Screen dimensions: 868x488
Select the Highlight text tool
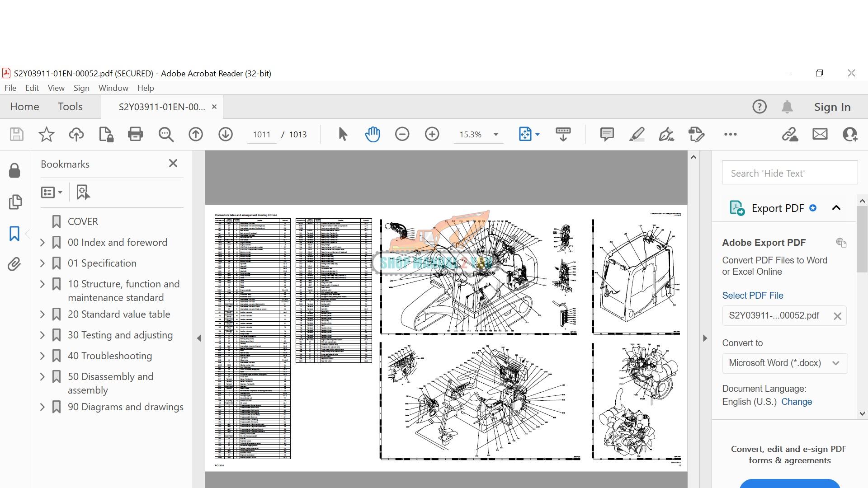[x=637, y=134]
